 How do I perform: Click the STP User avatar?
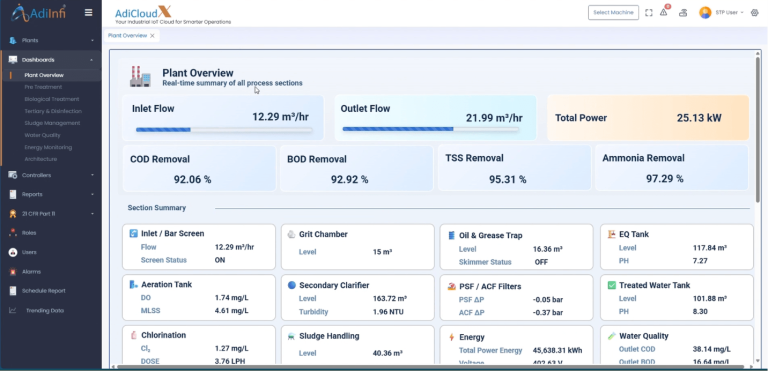click(705, 13)
